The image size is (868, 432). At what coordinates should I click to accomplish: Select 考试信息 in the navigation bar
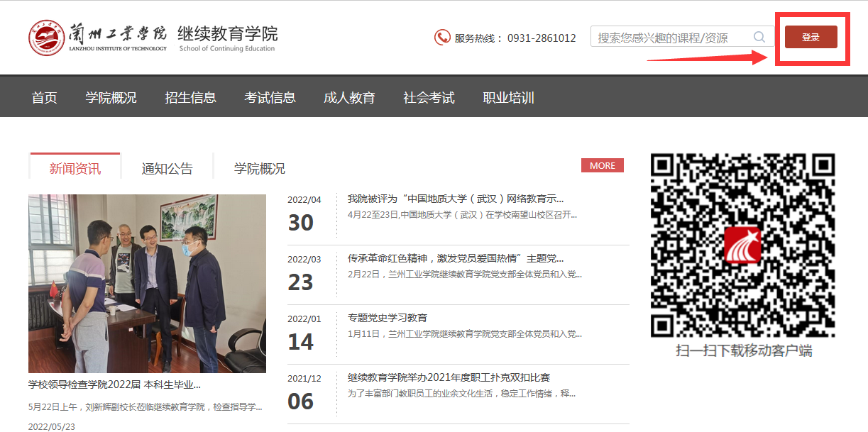270,97
